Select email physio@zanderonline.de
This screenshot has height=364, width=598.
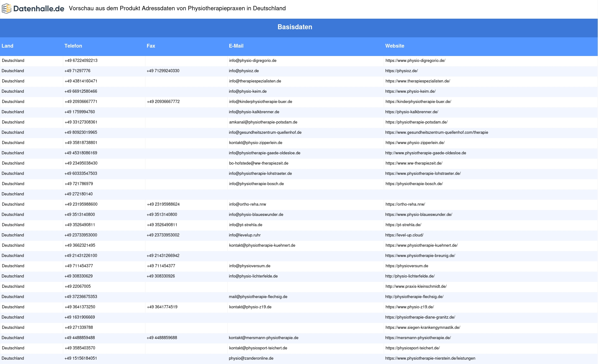click(251, 358)
